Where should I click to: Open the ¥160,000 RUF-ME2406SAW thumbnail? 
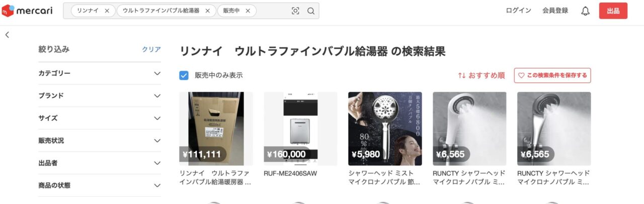300,129
